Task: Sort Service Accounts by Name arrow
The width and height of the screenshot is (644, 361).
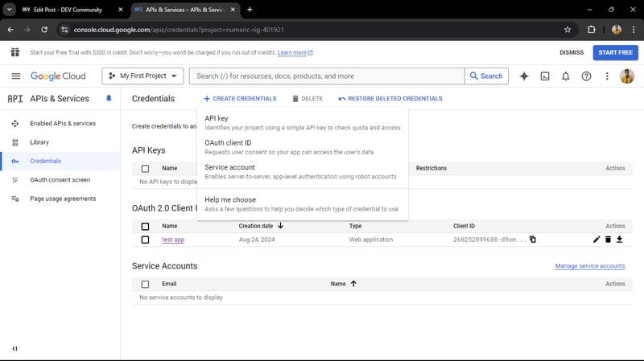Action: 353,284
